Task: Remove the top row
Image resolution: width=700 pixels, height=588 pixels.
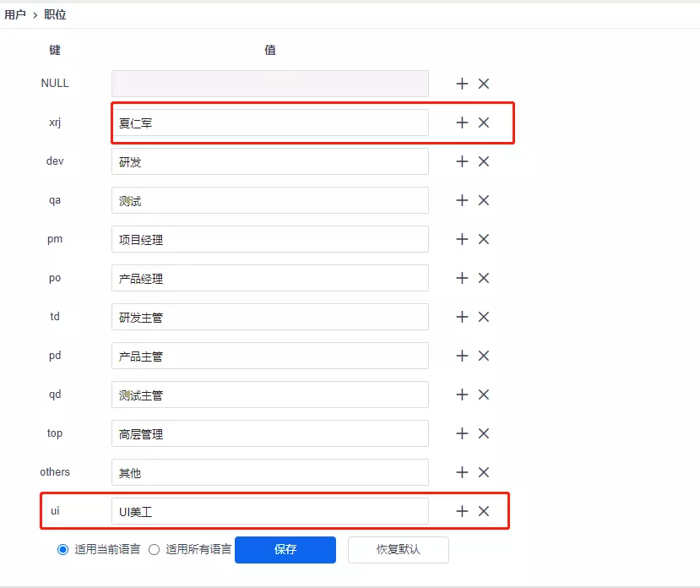Action: coord(484,433)
